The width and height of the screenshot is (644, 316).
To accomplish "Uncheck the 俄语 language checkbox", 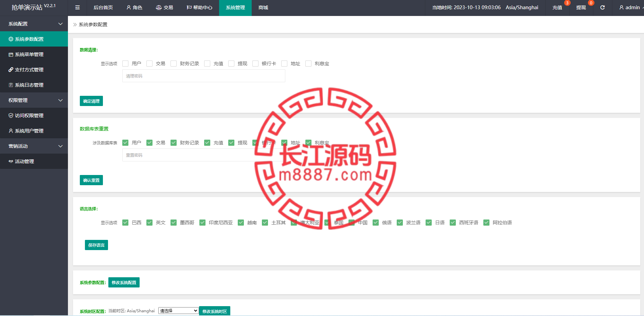I will [376, 223].
